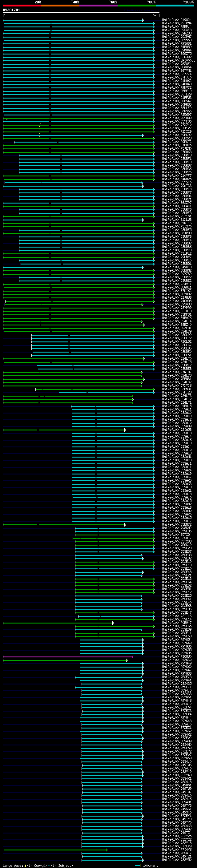Screen dimensions: 197x868
Task: Click the truncated UniRef100_UPI000.. label
Action: 179,61
